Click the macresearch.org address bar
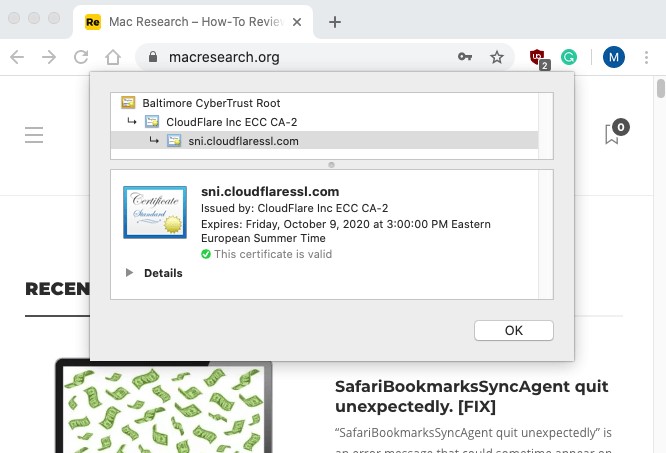 pos(300,58)
